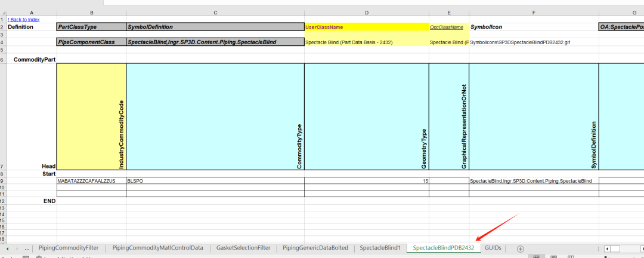Switch to PipingGenericDataBolted sheet
The width and height of the screenshot is (644, 258).
click(315, 248)
